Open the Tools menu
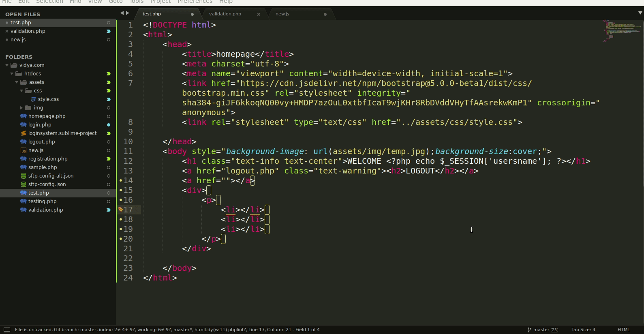This screenshot has width=644, height=334. (137, 2)
